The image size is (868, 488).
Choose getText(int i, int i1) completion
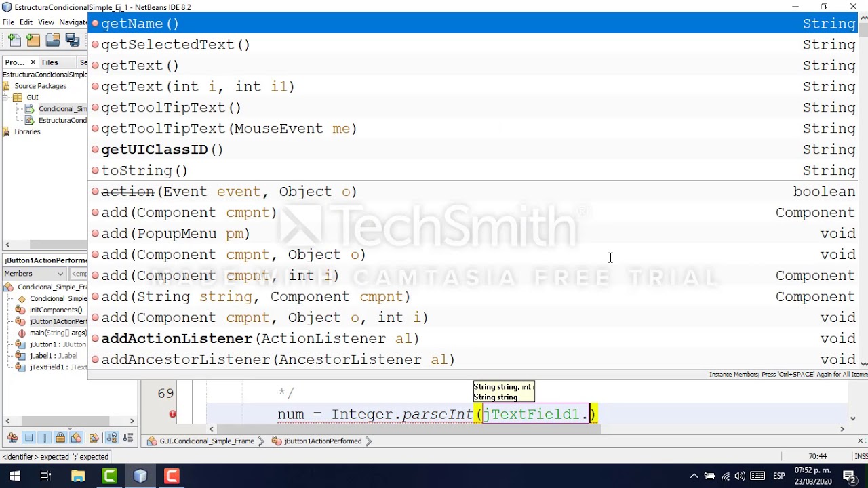[473, 87]
